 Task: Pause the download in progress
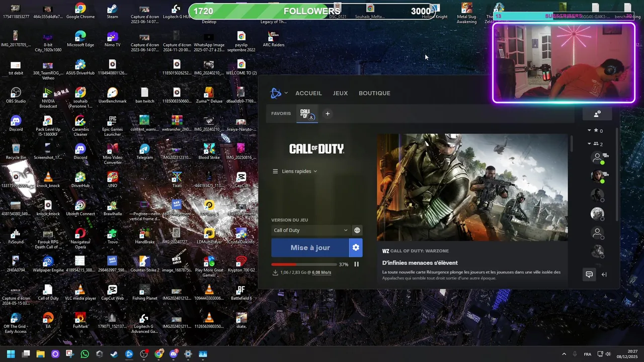356,264
